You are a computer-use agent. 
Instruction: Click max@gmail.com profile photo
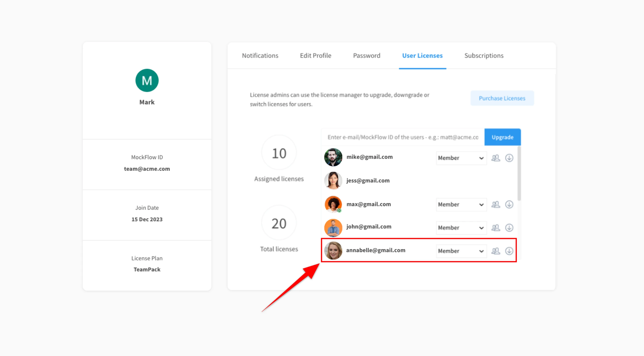pos(333,204)
